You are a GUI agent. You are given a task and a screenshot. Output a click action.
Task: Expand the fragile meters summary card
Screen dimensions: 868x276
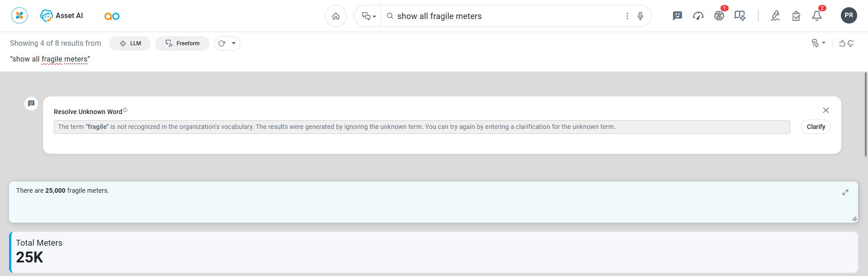[x=845, y=192]
